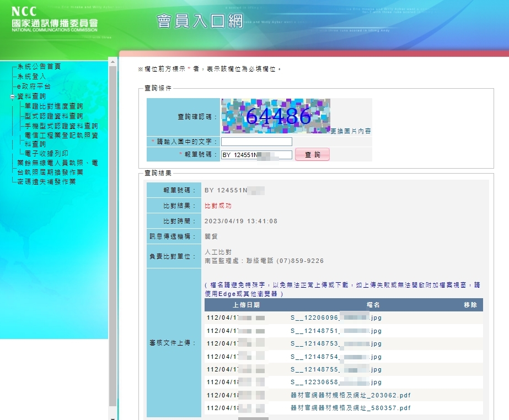This screenshot has height=420, width=509.
Task: Click the 64486 captcha image
Action: [276, 116]
